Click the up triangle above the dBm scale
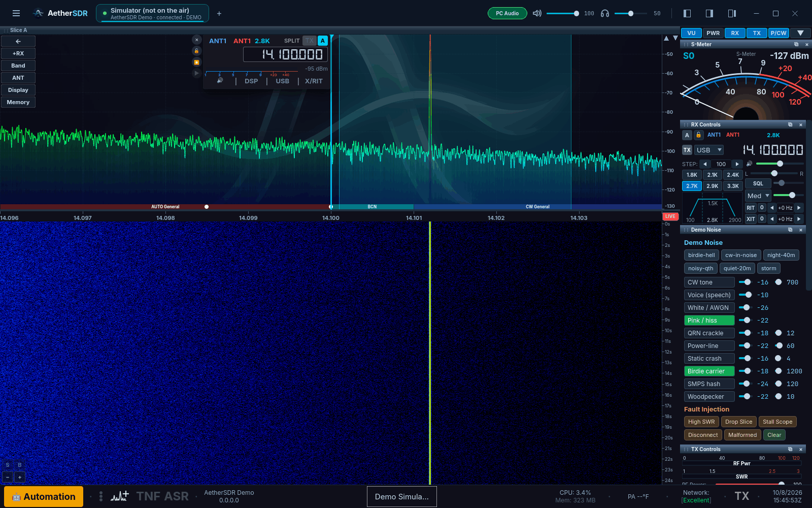Screen dimensions: 812x508 [666, 38]
